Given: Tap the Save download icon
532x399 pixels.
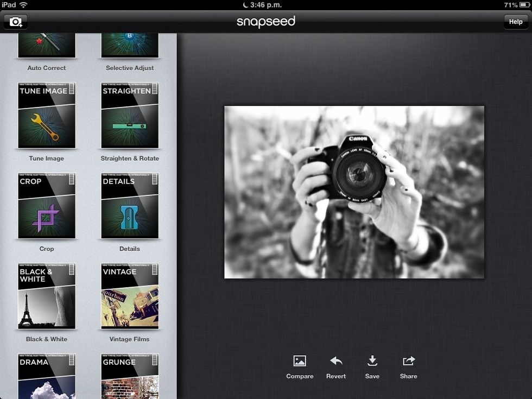Looking at the screenshot, I should (372, 361).
